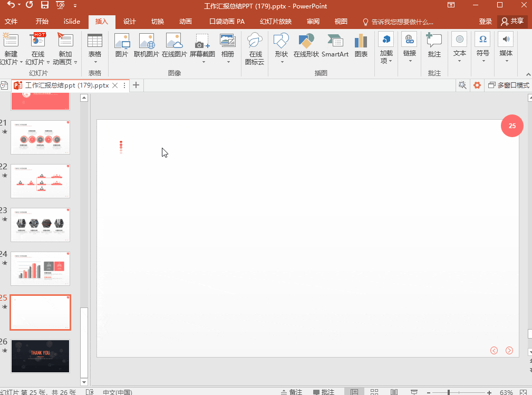Open the 链接 links dropdown
532x395 pixels.
(x=410, y=48)
